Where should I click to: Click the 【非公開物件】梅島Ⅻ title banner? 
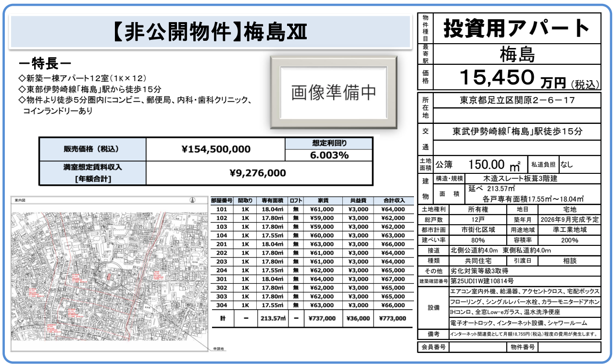pos(210,32)
